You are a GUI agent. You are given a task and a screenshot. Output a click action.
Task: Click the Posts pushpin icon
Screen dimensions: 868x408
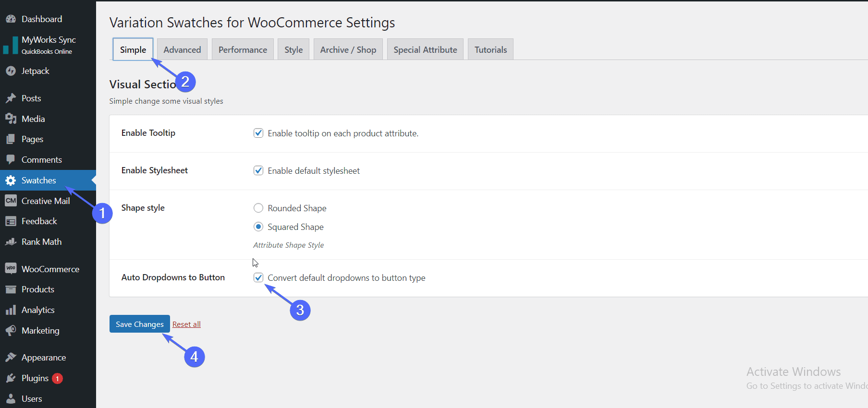coord(11,98)
